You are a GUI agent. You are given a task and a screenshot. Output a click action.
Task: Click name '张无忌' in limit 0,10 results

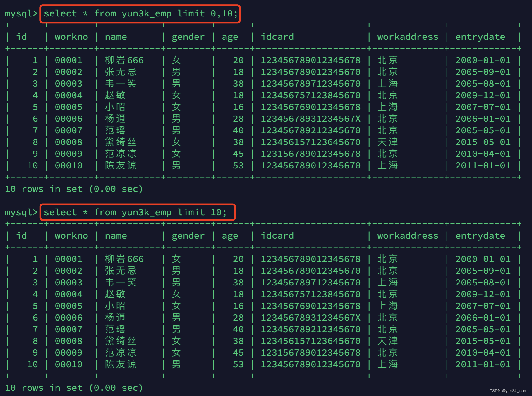[x=121, y=72]
